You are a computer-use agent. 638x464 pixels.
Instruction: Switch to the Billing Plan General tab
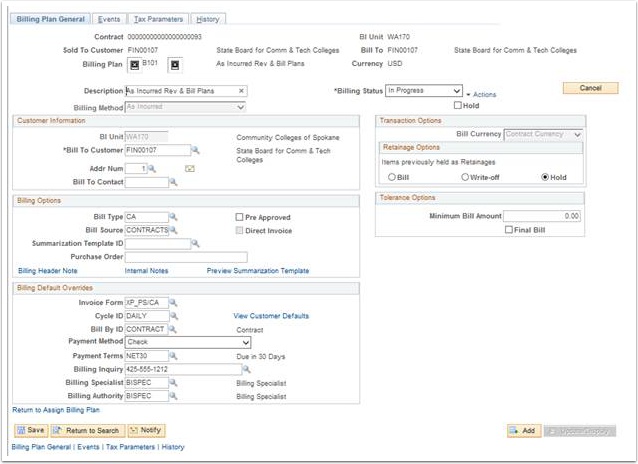[50, 19]
